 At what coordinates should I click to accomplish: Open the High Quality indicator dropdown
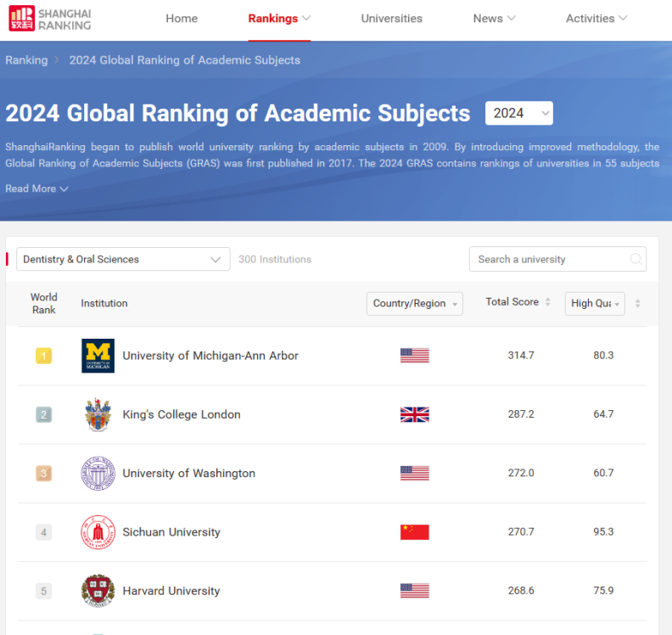click(x=595, y=304)
